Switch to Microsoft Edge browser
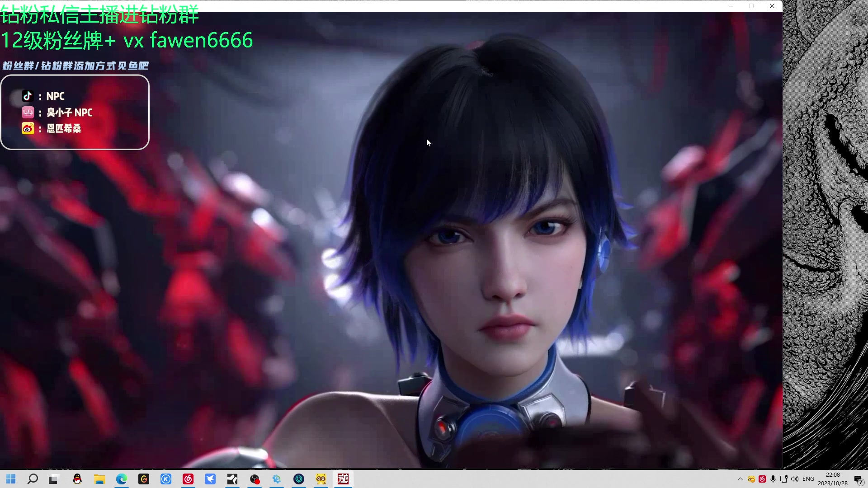 coord(122,479)
